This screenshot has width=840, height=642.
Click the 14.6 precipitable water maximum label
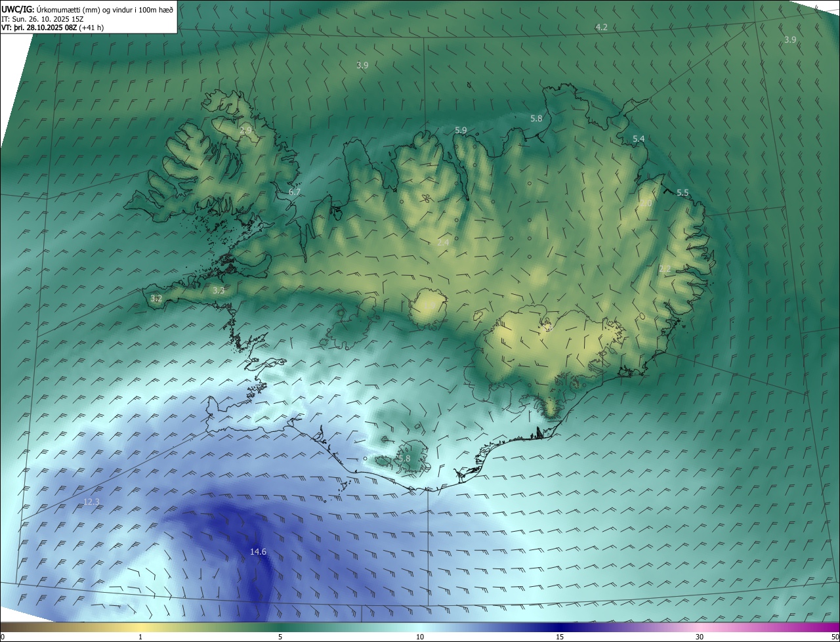click(x=259, y=552)
